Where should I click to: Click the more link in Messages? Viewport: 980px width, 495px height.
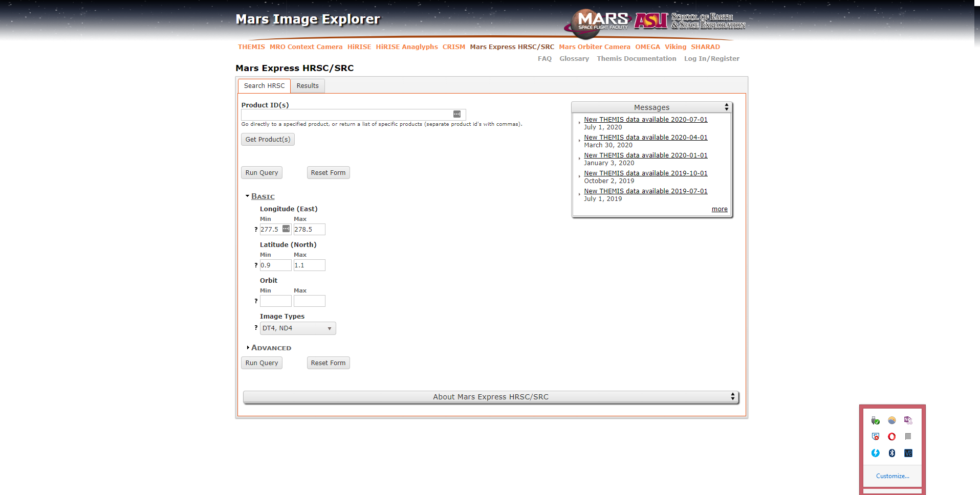720,209
